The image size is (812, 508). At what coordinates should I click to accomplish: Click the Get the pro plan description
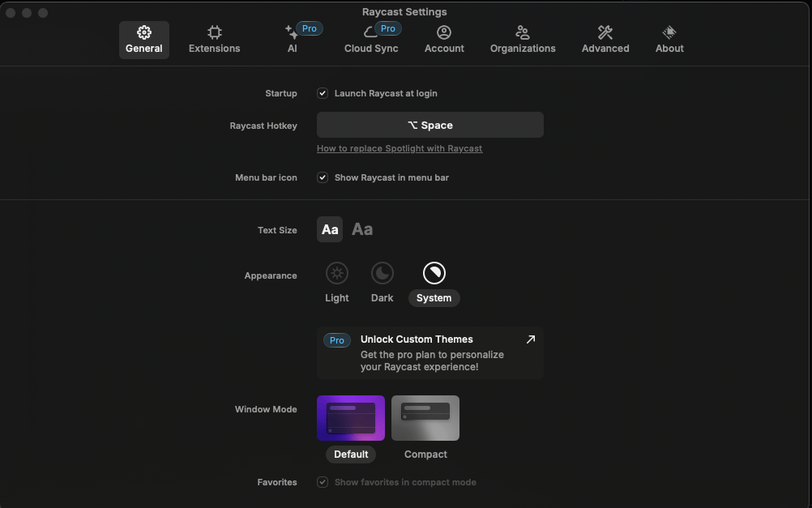coord(432,361)
